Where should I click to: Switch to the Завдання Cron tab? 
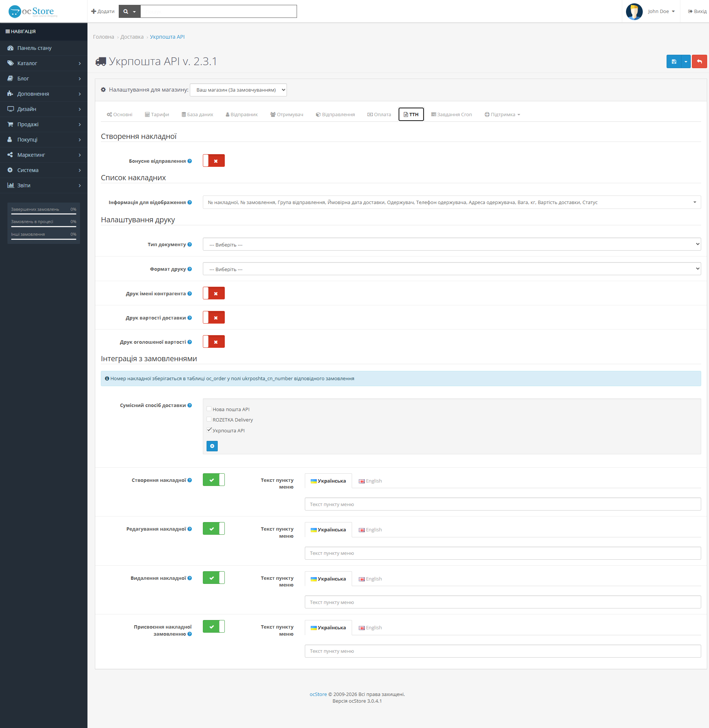[451, 114]
